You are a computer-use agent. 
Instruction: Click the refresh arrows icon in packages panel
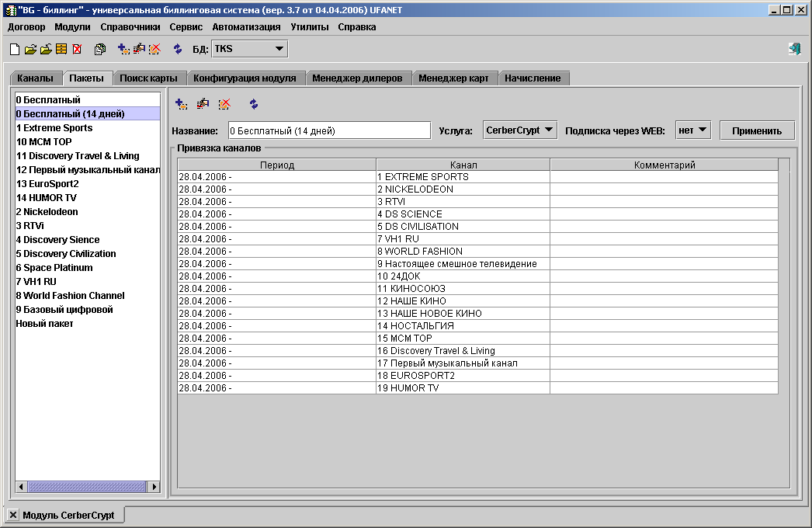[254, 104]
